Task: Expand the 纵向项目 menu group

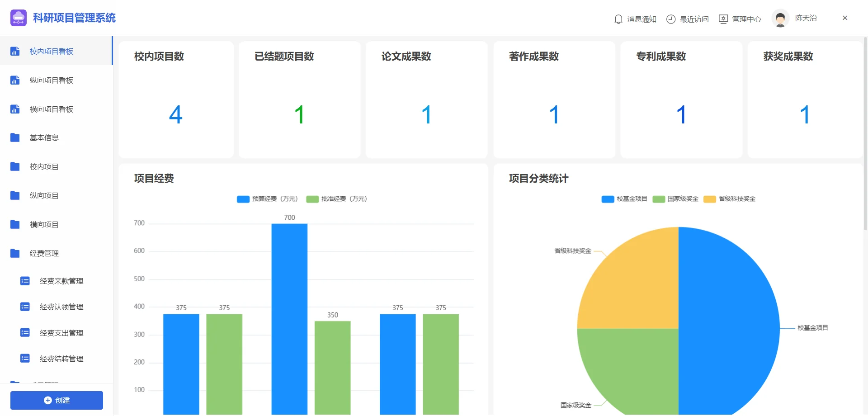Action: 56,195
